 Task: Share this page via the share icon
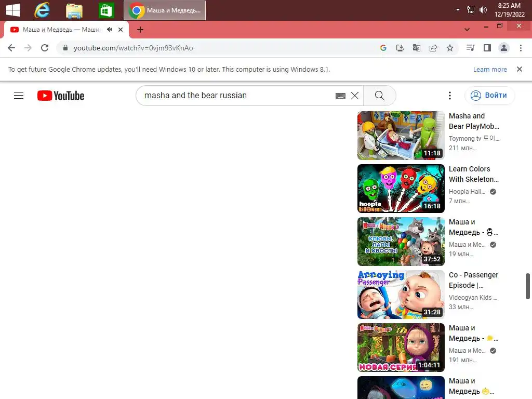(x=433, y=48)
